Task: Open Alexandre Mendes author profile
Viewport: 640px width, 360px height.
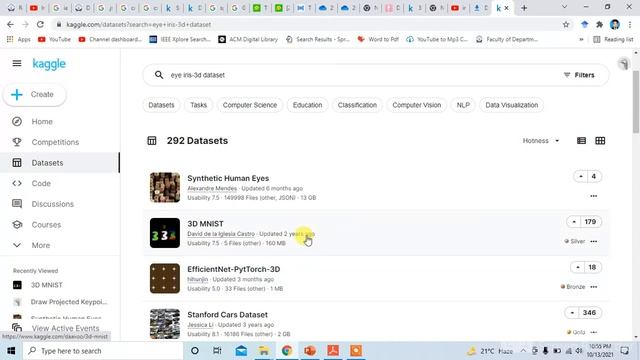Action: 212,189
